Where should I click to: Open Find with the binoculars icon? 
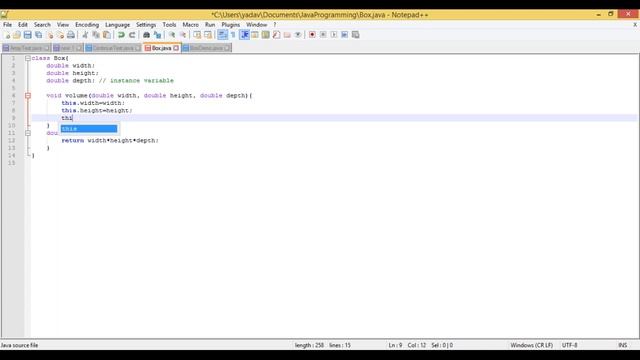click(146, 35)
